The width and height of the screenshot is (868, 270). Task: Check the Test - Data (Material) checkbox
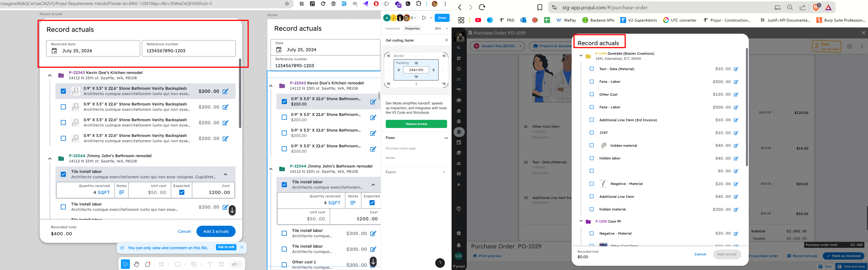[x=591, y=68]
